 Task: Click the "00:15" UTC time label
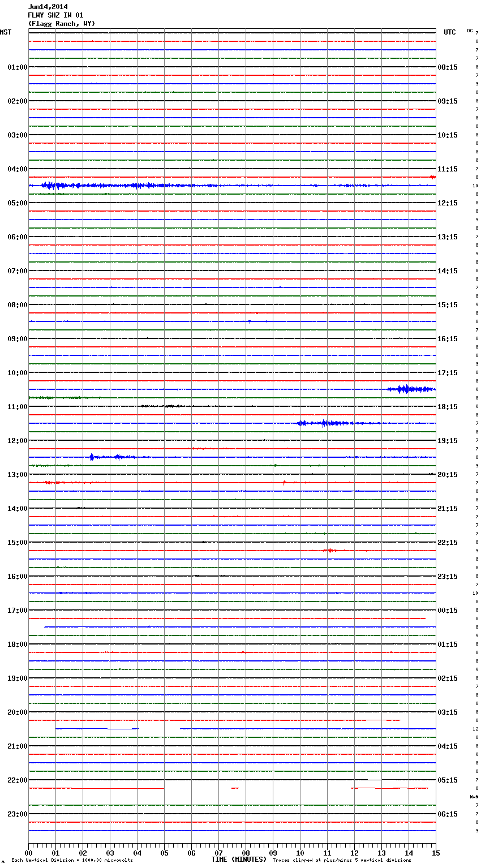(x=448, y=611)
